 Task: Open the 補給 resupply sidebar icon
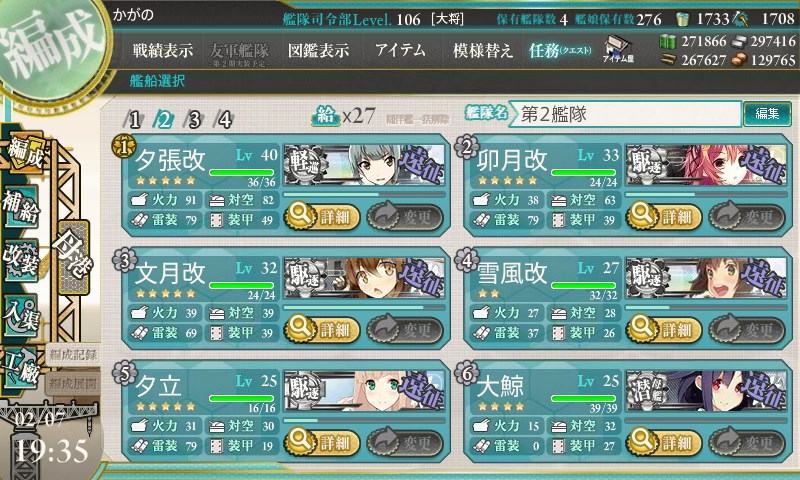tap(21, 206)
